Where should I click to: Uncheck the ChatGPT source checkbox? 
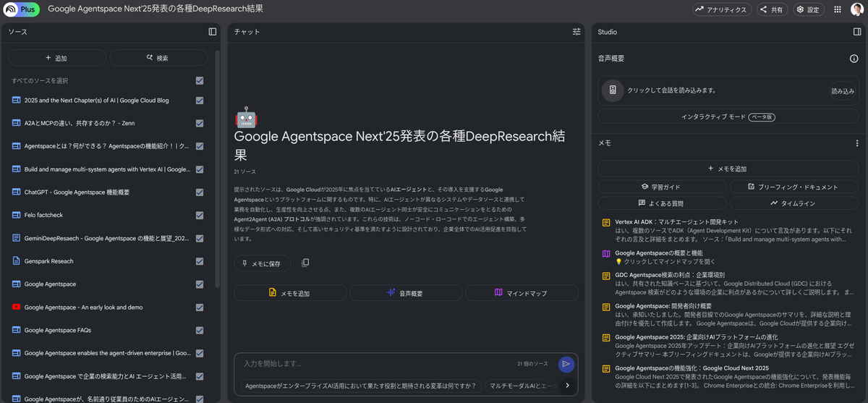pos(200,192)
